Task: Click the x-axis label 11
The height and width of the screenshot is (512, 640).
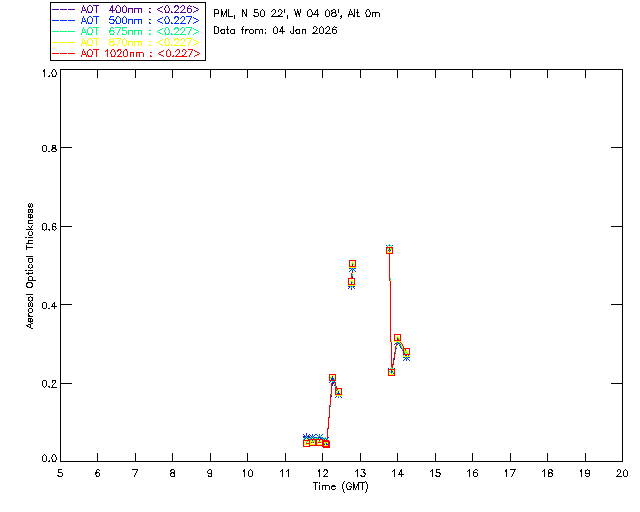Action: pos(285,473)
